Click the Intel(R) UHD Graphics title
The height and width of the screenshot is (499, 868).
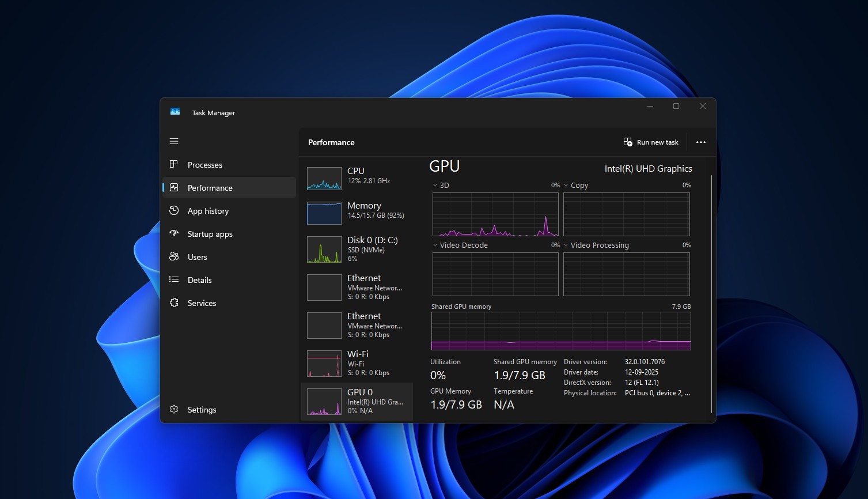pyautogui.click(x=648, y=169)
